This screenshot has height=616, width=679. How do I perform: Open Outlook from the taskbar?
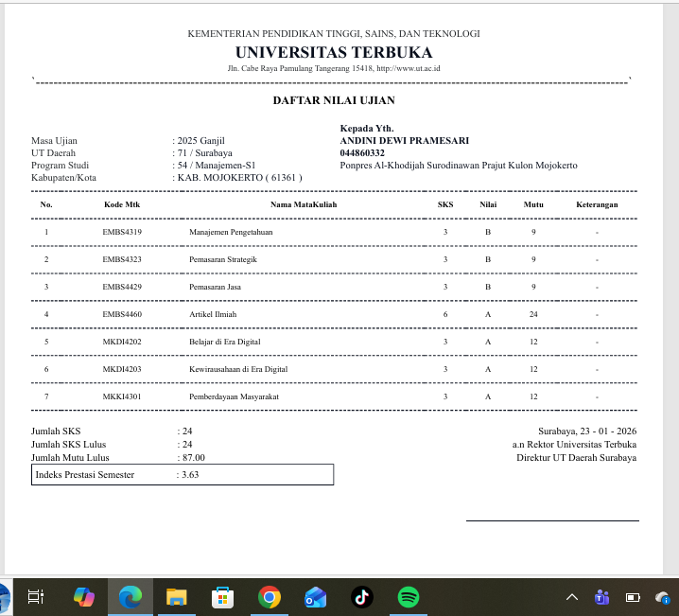click(x=315, y=597)
